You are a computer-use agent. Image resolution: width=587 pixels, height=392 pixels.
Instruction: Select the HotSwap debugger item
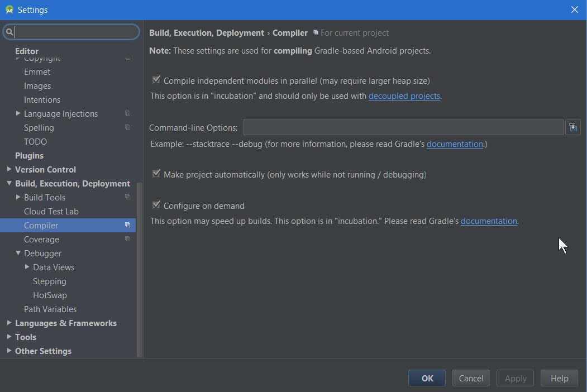pyautogui.click(x=50, y=295)
